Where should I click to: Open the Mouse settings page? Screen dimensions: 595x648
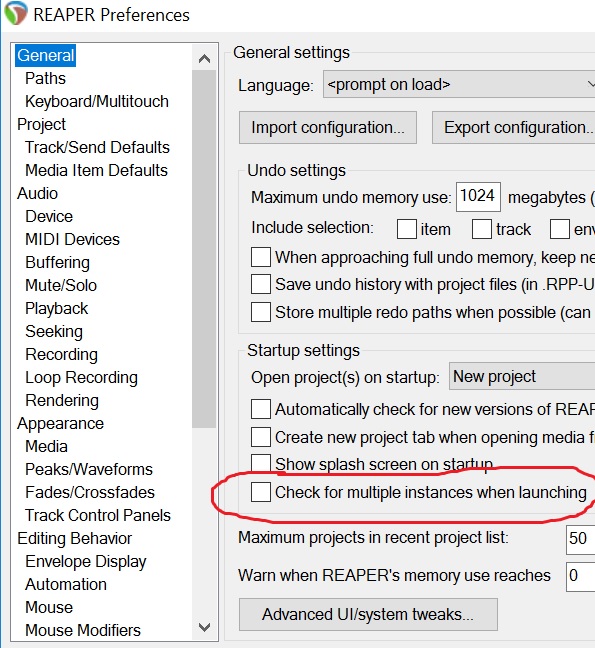tap(49, 608)
